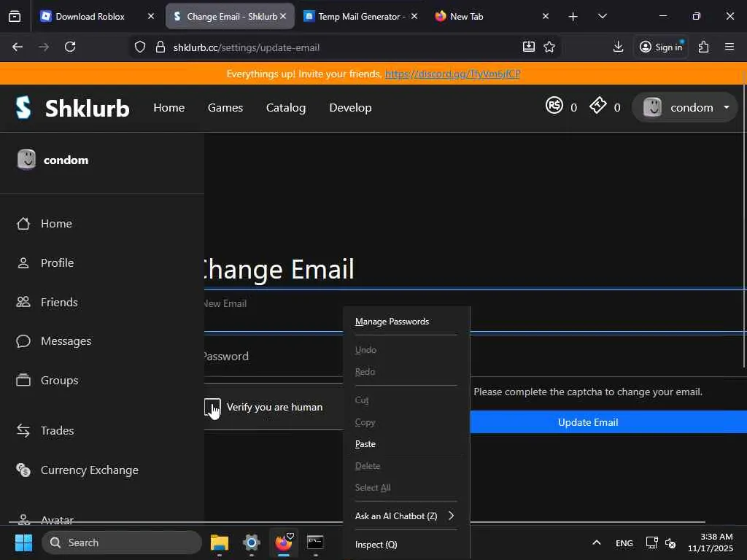Select Paste from the context menu
Viewport: 747px width, 560px height.
(406, 444)
